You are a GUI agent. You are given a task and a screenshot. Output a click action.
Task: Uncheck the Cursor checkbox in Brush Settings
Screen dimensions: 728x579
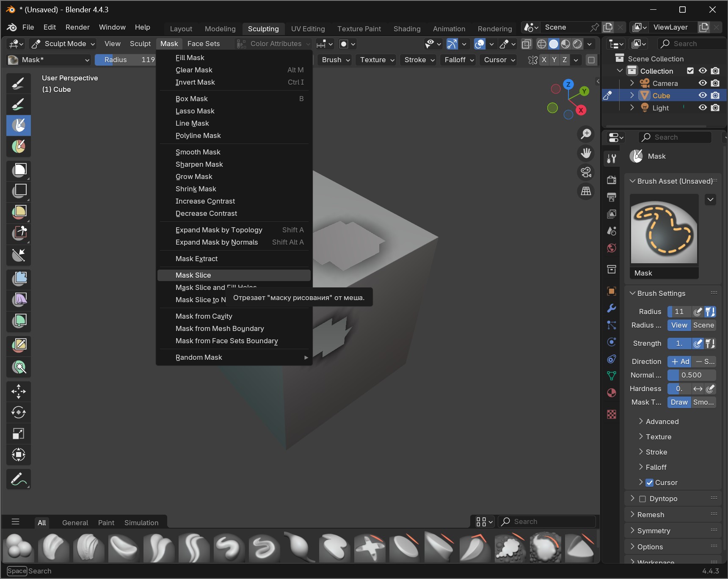click(650, 482)
